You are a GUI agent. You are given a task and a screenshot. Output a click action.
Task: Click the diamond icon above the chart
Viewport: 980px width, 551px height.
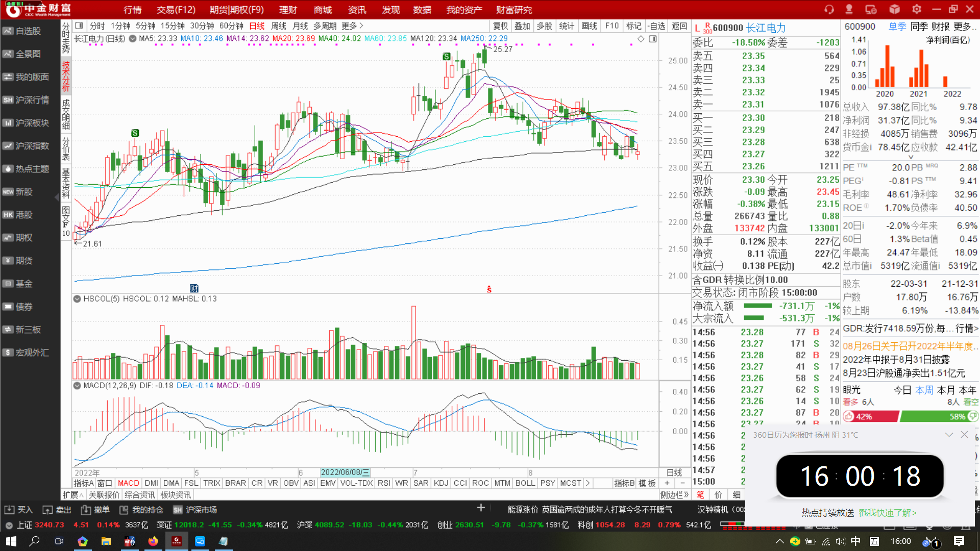pos(641,39)
